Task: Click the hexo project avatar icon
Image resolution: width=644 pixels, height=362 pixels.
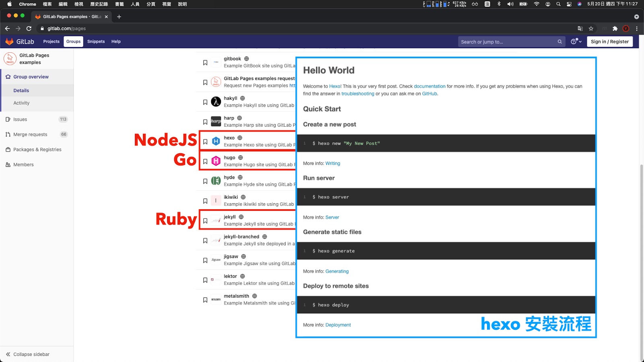Action: pyautogui.click(x=216, y=142)
